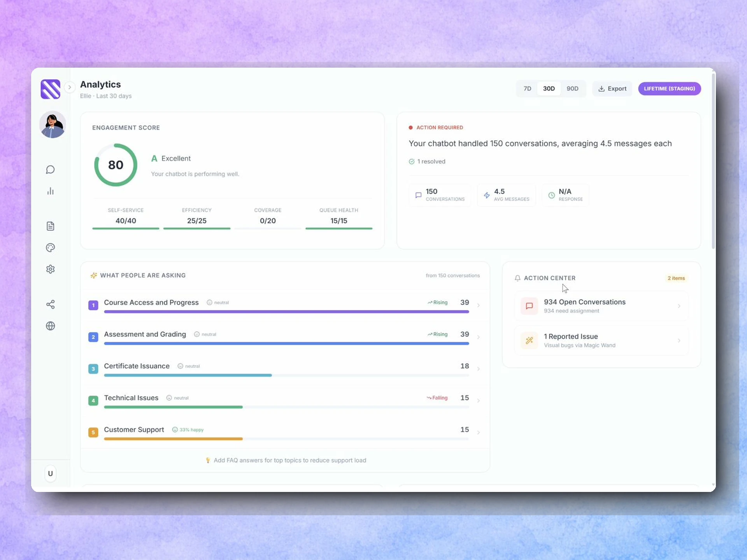747x560 pixels.
Task: Click the user U avatar at the bottom of the sidebar
Action: coord(50,473)
